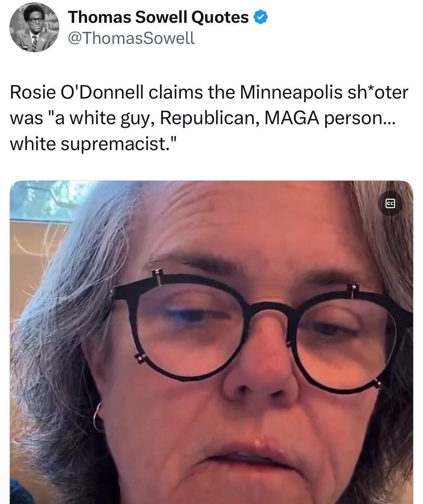Open the @ThomasSowell handle link
Image resolution: width=423 pixels, height=504 pixels.
tap(132, 38)
